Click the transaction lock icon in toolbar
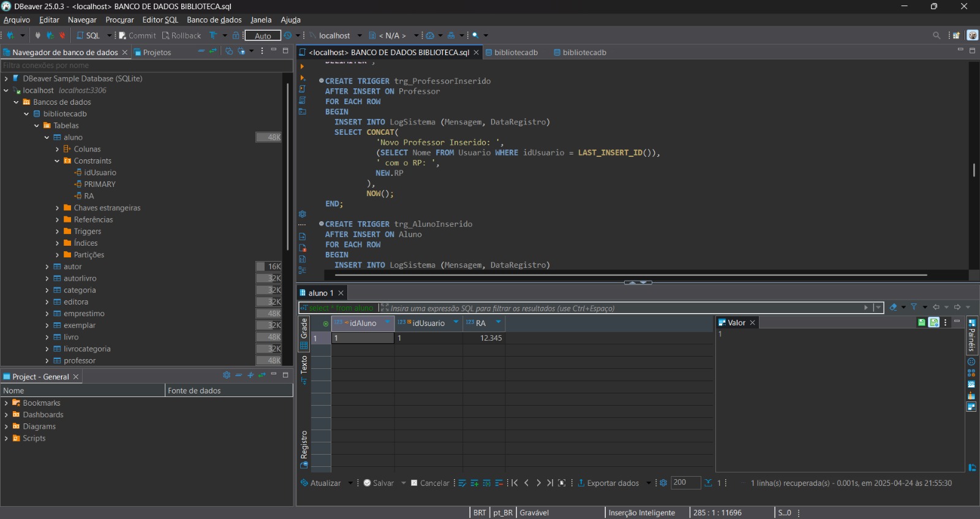This screenshot has height=519, width=980. (236, 36)
